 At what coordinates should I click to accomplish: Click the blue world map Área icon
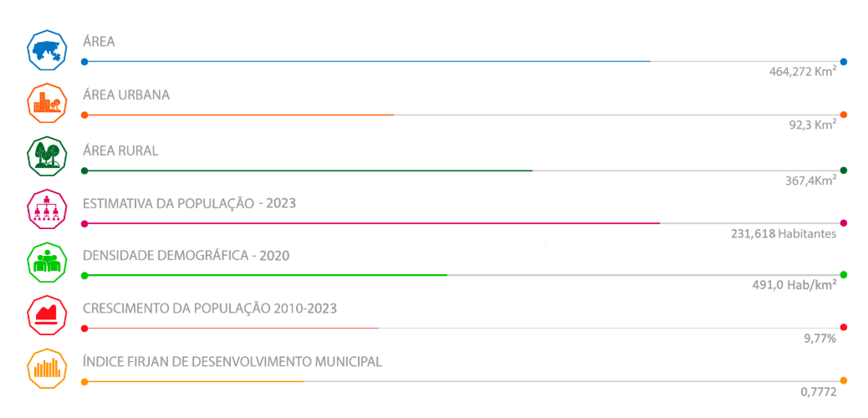(x=47, y=50)
